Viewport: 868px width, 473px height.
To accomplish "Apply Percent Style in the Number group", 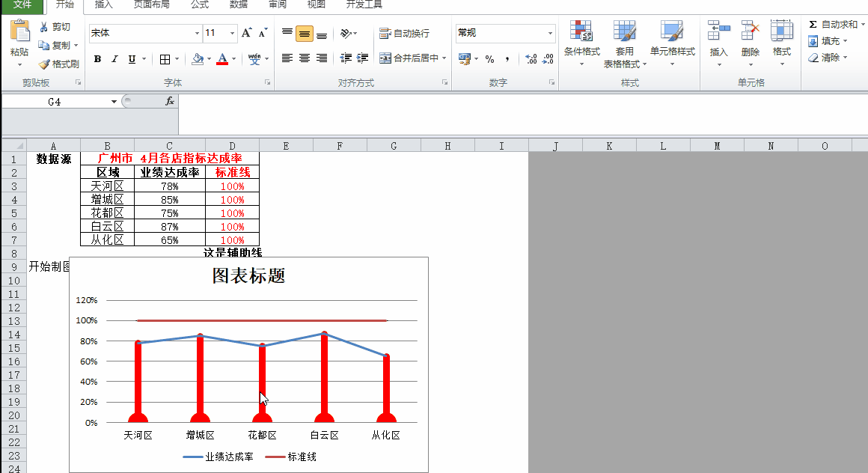I will (489, 58).
